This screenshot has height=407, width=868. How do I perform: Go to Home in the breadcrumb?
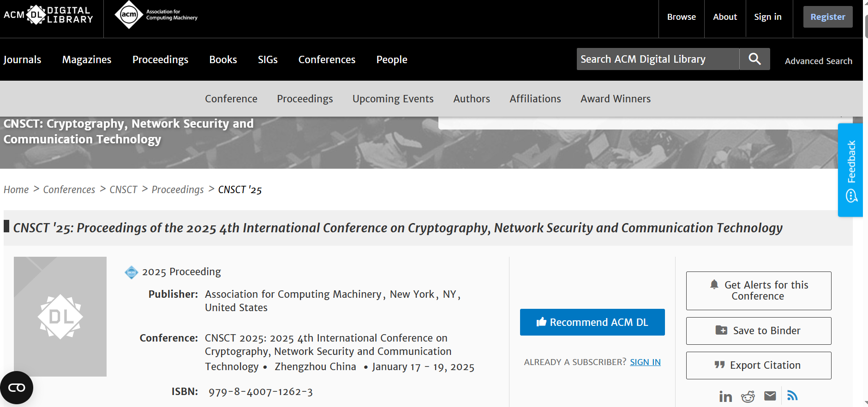point(16,189)
